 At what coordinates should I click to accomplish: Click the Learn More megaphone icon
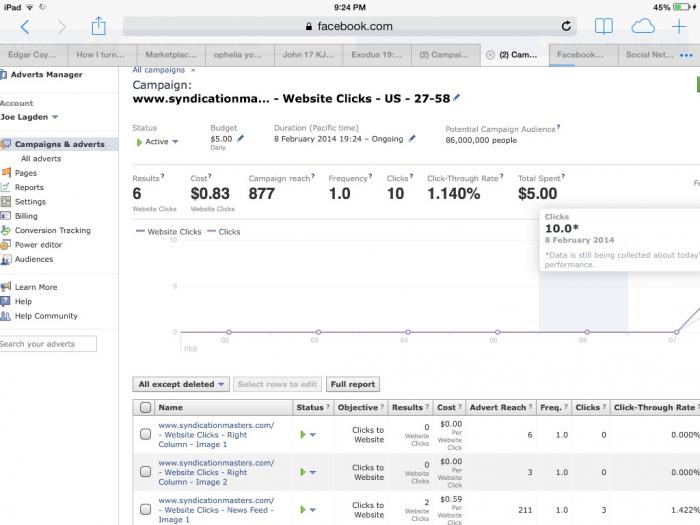(x=6, y=287)
